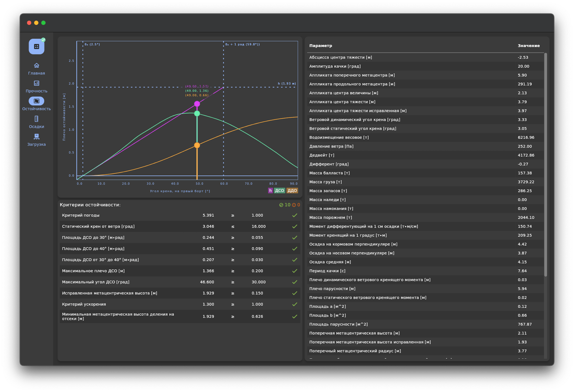Image resolution: width=574 pixels, height=392 pixels.
Task: Click the Значение column header
Action: (x=529, y=46)
